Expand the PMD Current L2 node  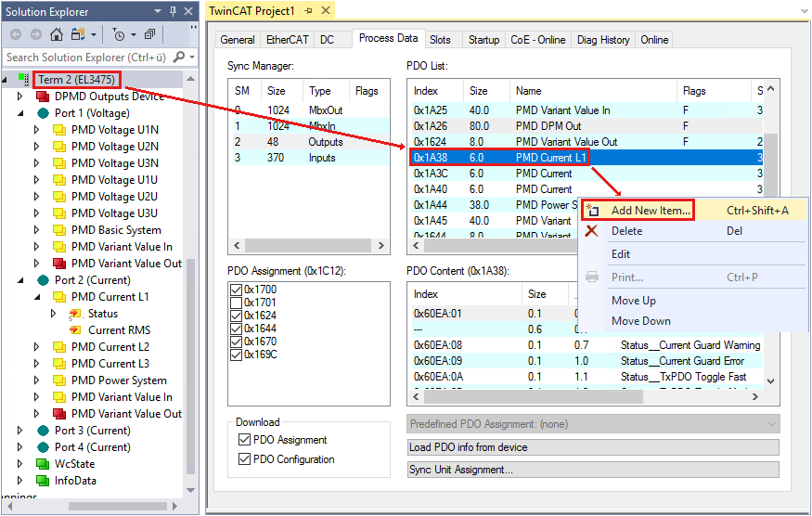click(x=36, y=347)
